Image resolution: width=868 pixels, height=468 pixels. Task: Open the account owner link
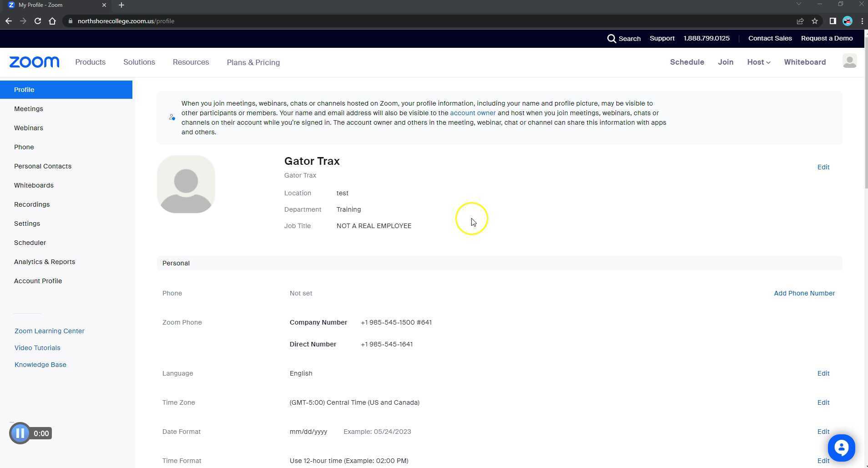point(472,112)
